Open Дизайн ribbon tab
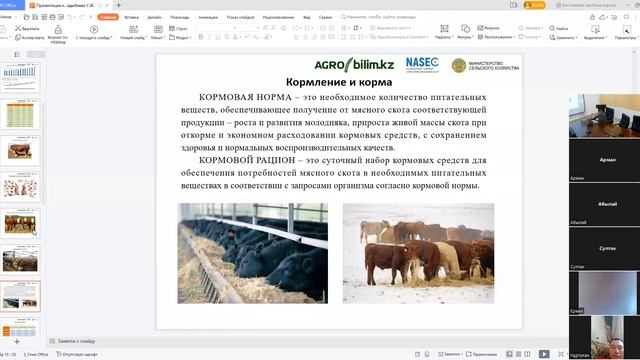The width and height of the screenshot is (640, 360). (x=154, y=17)
